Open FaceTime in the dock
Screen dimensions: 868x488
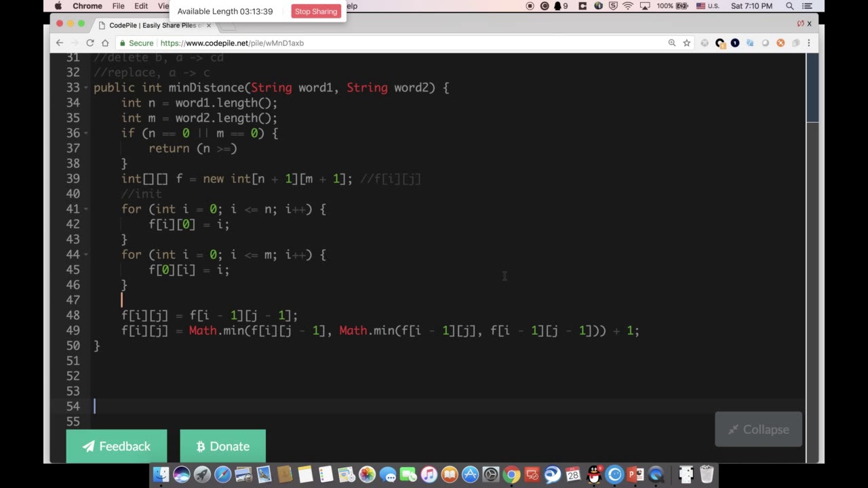[x=408, y=474]
